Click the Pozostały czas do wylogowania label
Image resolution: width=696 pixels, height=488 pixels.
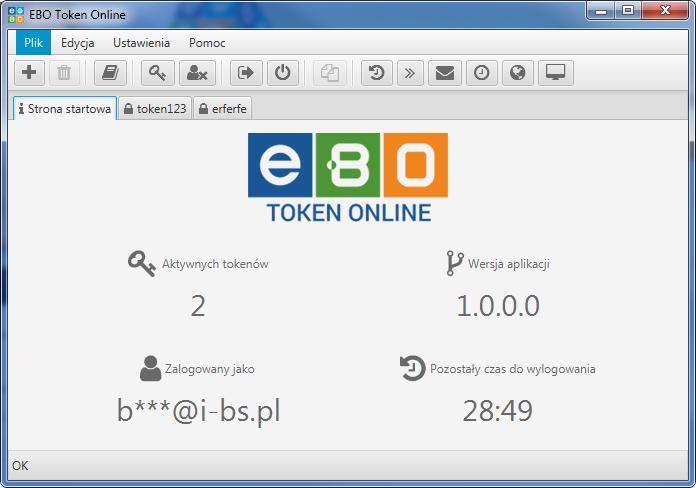pyautogui.click(x=513, y=369)
